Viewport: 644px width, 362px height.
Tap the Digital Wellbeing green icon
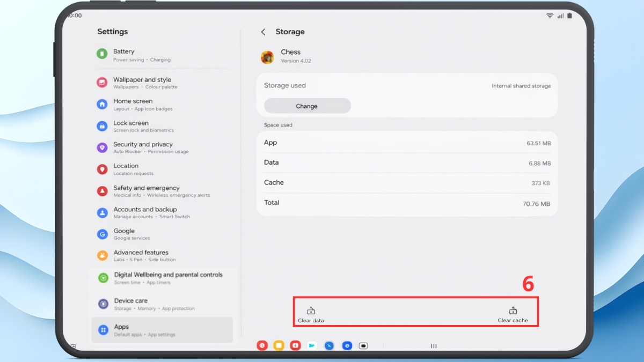point(103,278)
